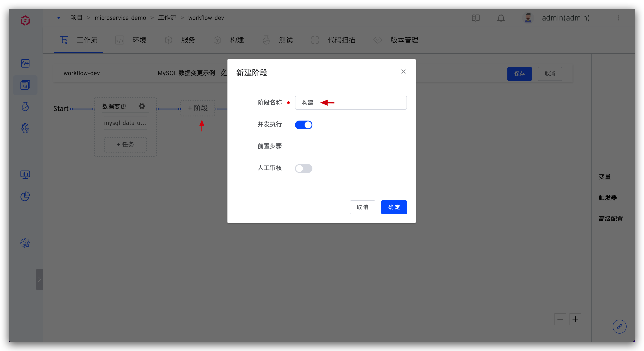This screenshot has width=644, height=351.
Task: Zoom in the canvas with plus button
Action: click(575, 319)
